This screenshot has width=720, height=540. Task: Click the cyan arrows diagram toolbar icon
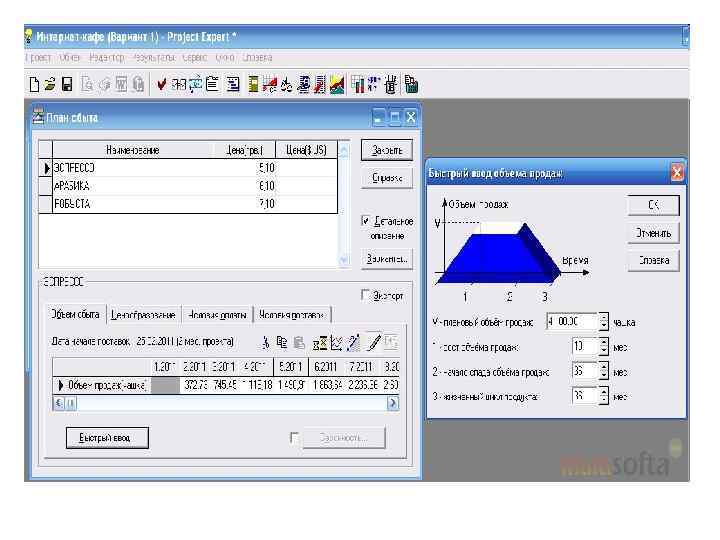click(195, 84)
